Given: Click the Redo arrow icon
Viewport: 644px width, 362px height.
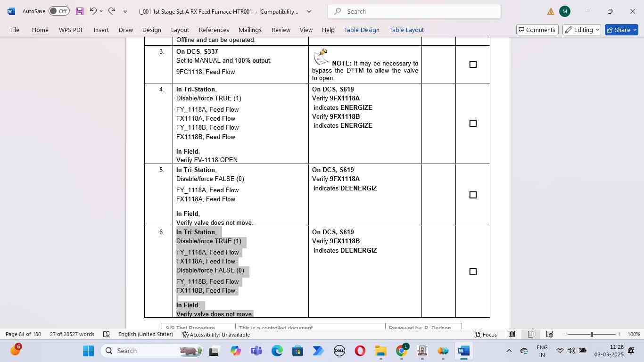Looking at the screenshot, I should [x=112, y=11].
